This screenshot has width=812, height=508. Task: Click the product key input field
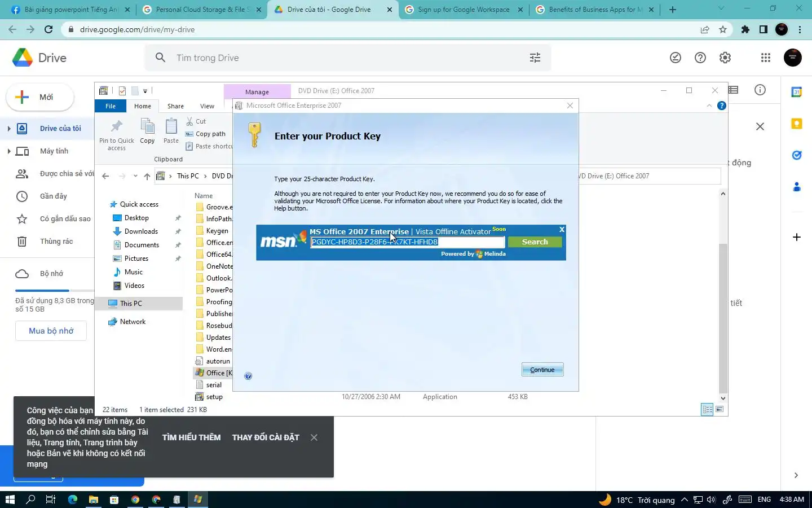(408, 242)
